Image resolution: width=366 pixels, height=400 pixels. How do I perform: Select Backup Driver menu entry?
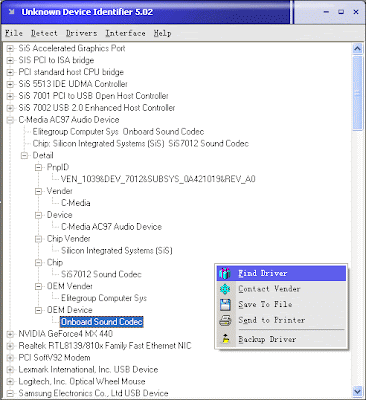pyautogui.click(x=281, y=339)
